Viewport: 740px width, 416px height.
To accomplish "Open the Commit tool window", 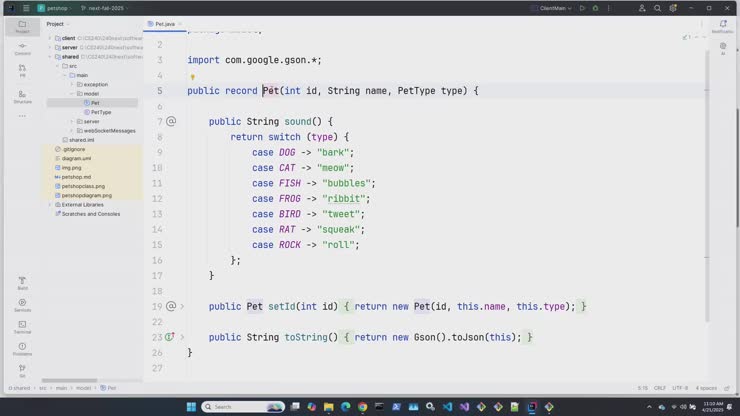I will click(x=22, y=49).
